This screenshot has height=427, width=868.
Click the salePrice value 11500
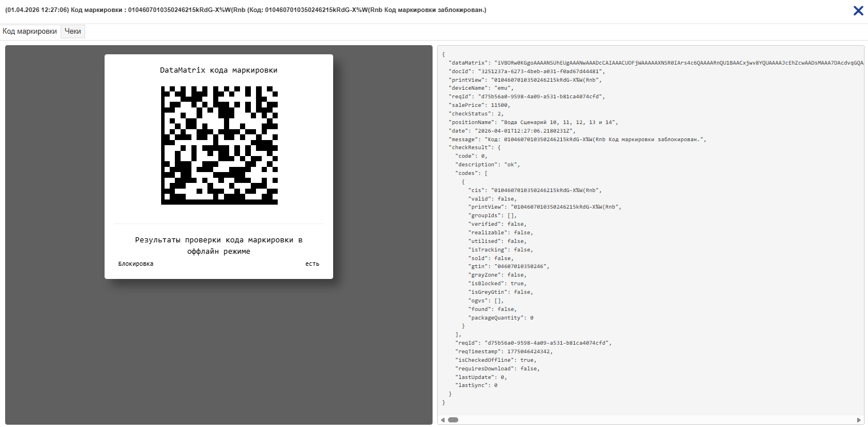tap(497, 105)
